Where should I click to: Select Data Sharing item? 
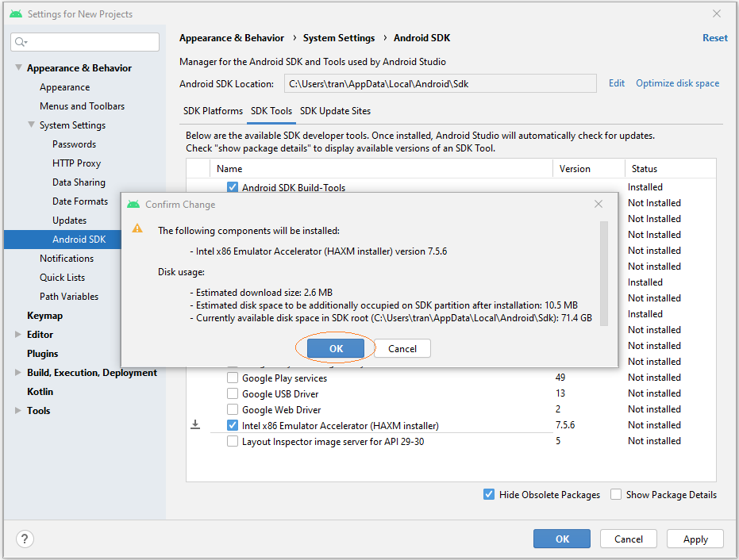click(x=79, y=182)
